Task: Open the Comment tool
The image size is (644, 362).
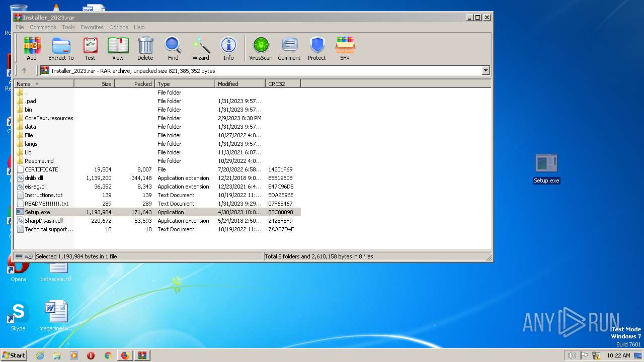Action: tap(289, 49)
